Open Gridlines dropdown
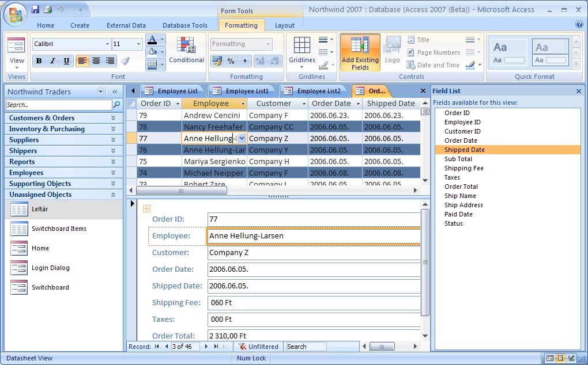588x365 pixels. coord(302,52)
